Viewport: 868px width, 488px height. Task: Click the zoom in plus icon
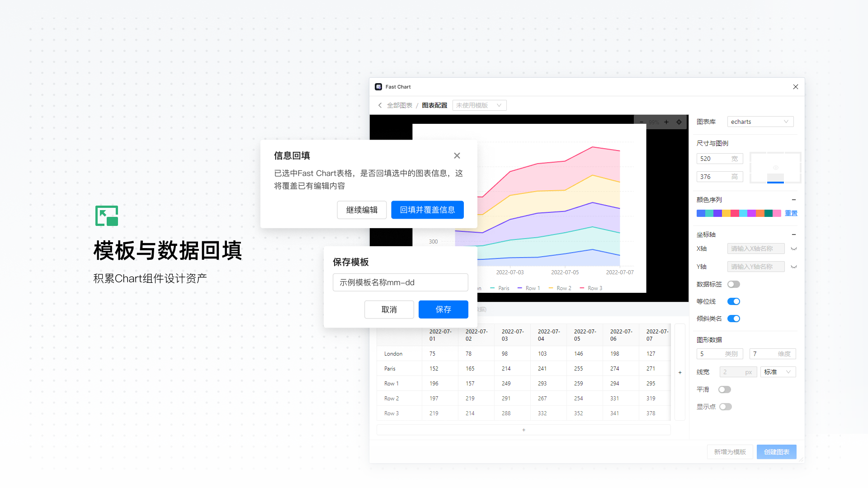[x=666, y=122]
